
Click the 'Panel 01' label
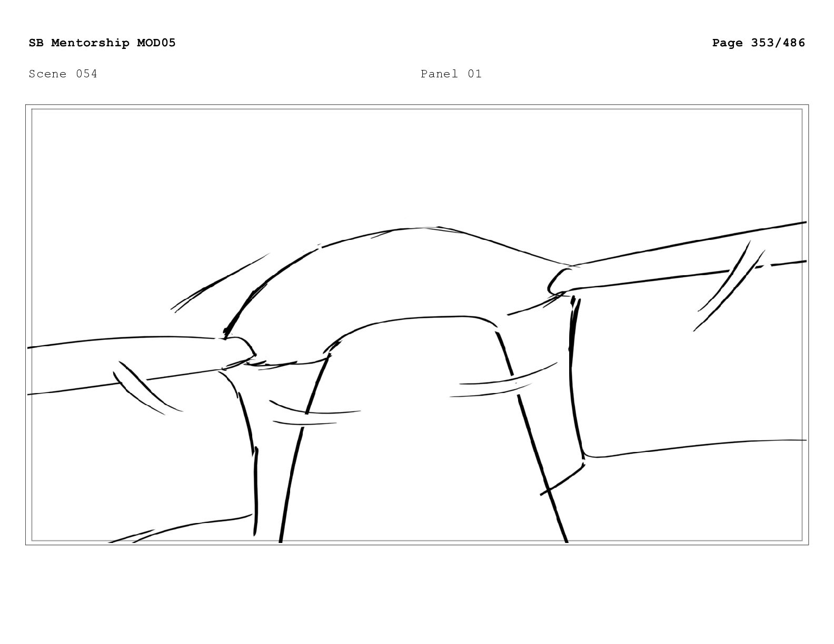pyautogui.click(x=451, y=74)
